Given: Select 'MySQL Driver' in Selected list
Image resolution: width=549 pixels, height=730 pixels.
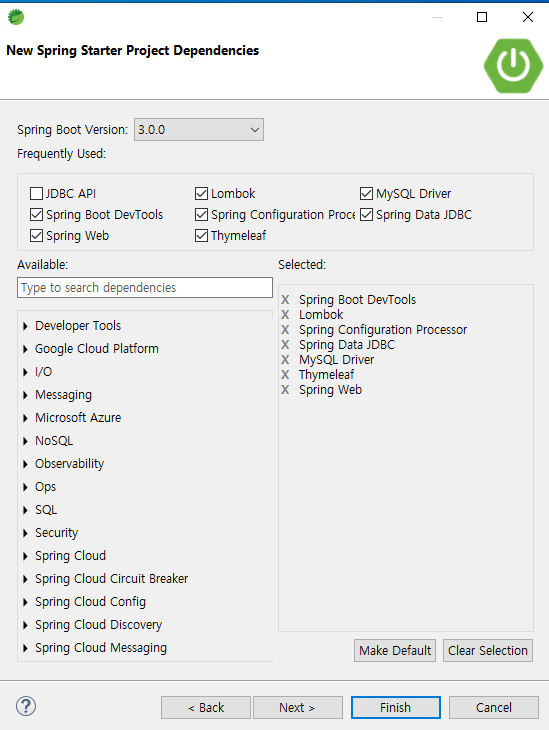Looking at the screenshot, I should click(336, 360).
